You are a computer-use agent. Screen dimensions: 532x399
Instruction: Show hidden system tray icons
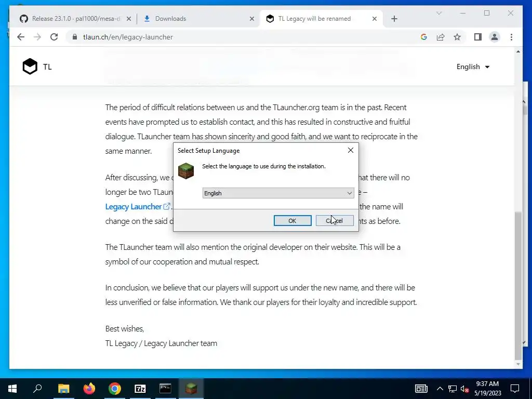click(x=440, y=389)
